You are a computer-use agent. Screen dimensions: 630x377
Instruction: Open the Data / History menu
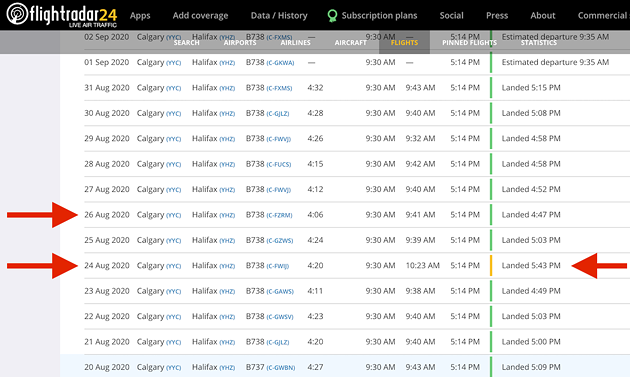[x=279, y=16]
